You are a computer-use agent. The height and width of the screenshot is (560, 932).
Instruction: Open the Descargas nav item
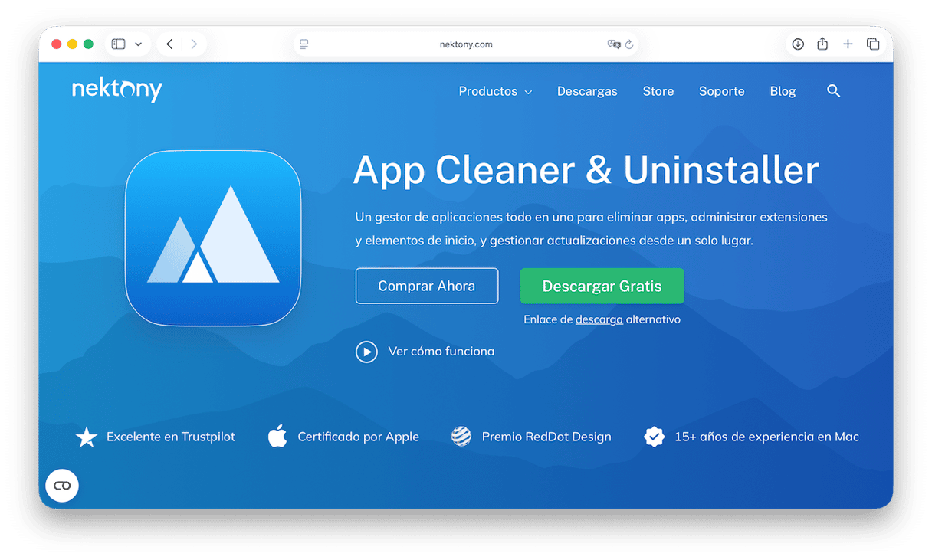coord(587,91)
